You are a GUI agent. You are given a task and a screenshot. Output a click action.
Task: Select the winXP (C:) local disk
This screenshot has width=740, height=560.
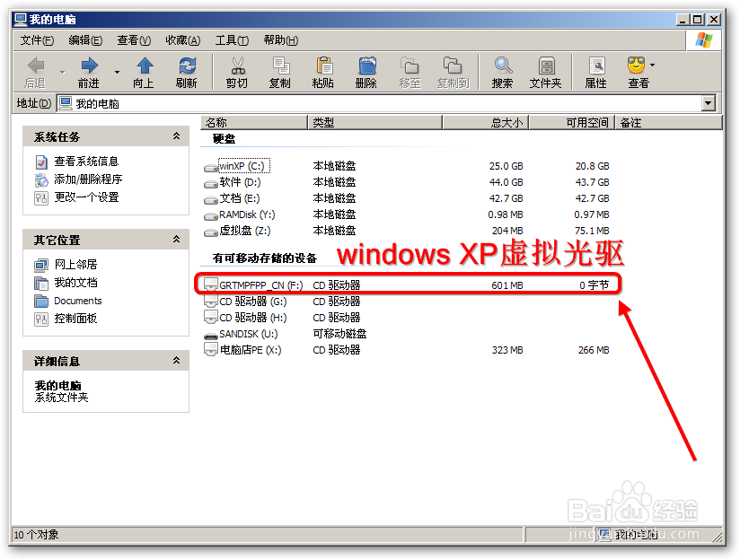tap(241, 166)
